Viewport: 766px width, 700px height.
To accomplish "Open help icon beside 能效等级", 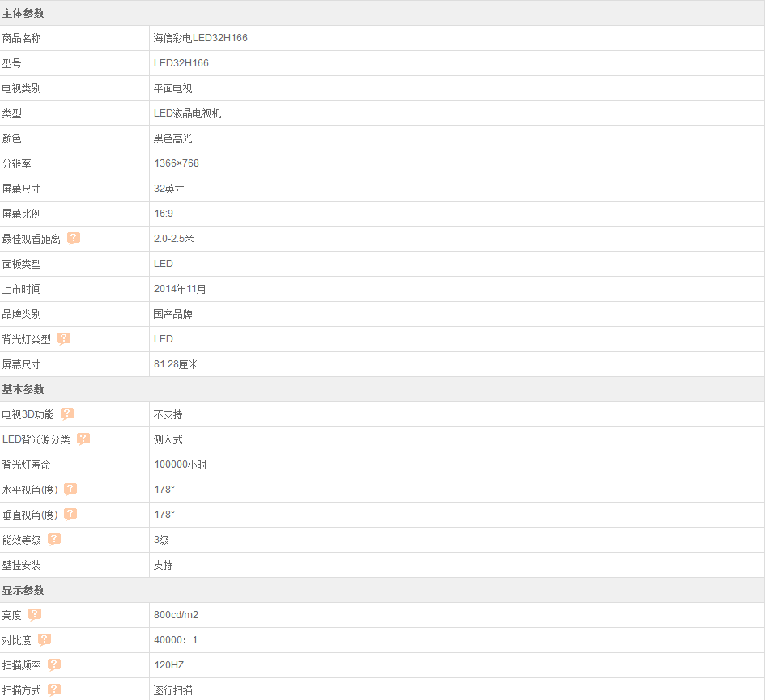I will click(x=54, y=540).
